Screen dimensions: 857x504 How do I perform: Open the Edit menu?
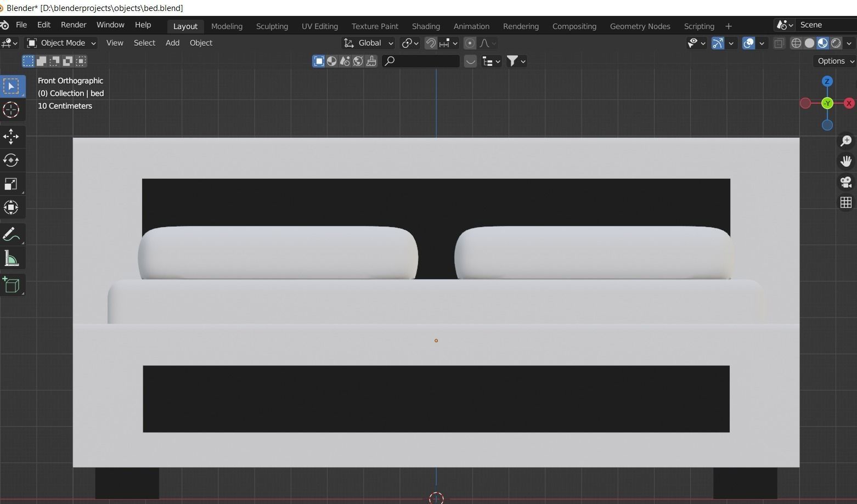click(x=44, y=25)
